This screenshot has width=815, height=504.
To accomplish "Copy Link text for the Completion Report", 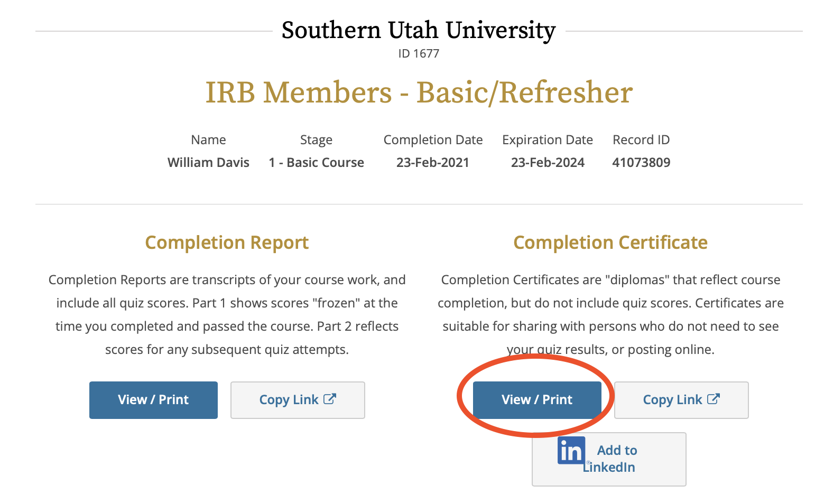I will (x=289, y=400).
